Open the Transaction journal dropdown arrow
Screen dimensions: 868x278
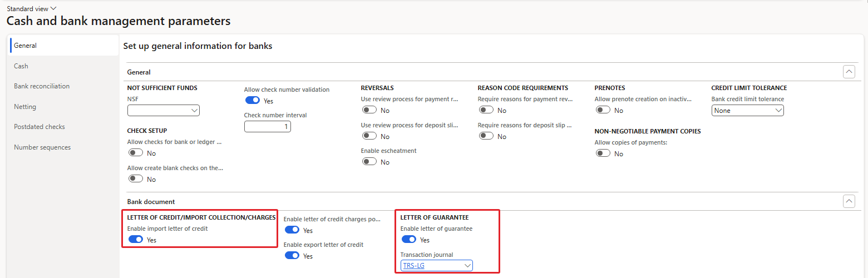click(x=467, y=265)
